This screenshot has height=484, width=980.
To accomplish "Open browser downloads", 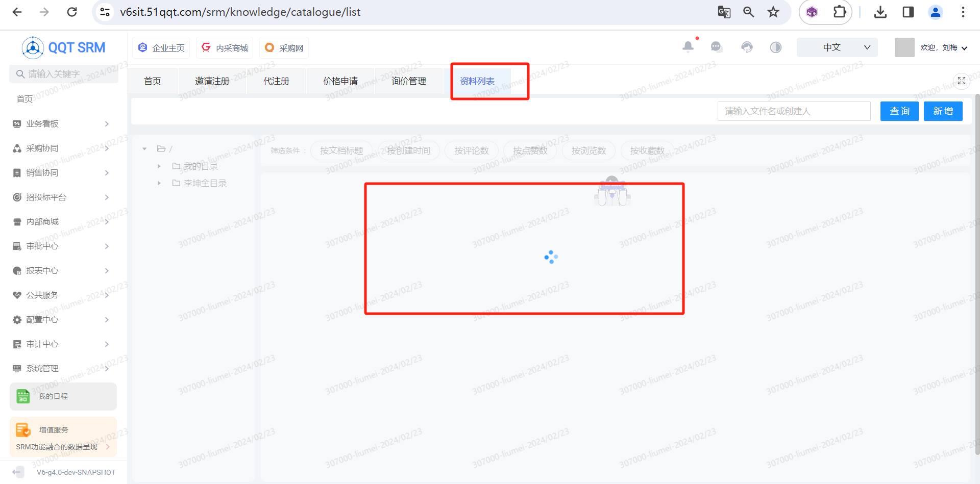I will [880, 12].
